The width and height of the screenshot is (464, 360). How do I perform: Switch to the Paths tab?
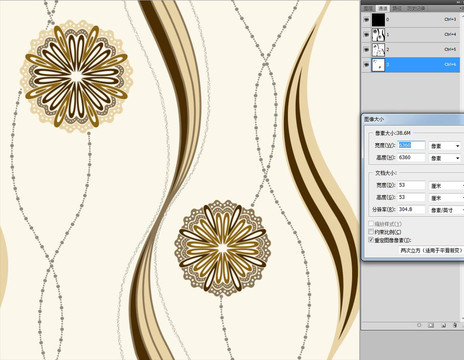(x=397, y=8)
